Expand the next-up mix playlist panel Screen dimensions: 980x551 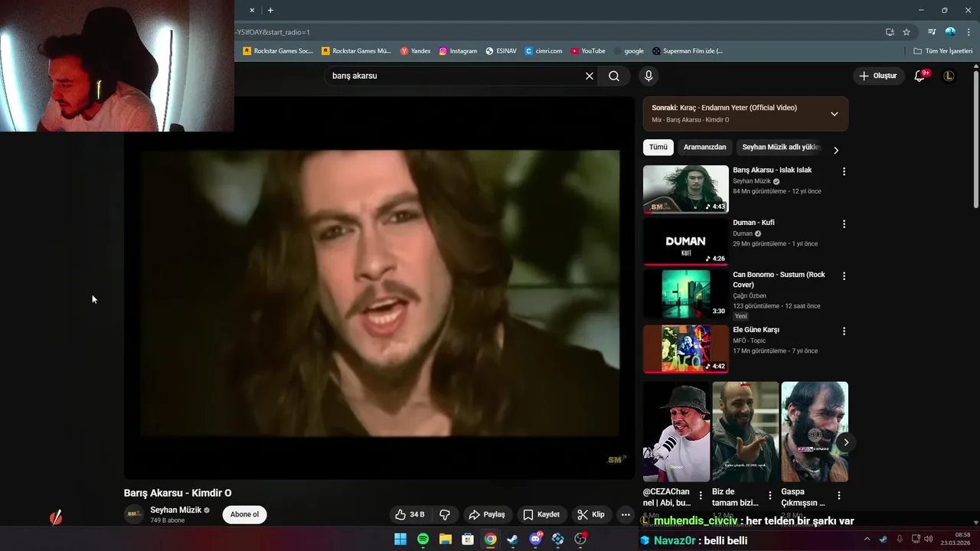[835, 114]
